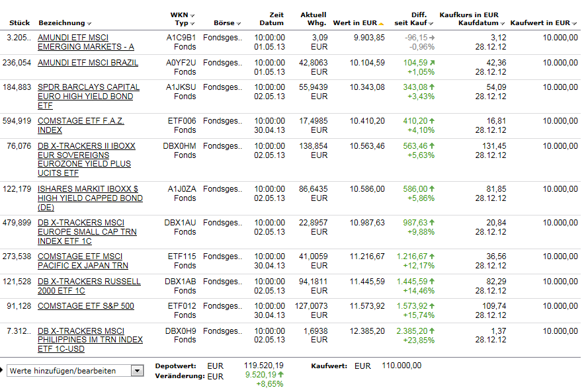Click Stück value 594,919

[17, 121]
